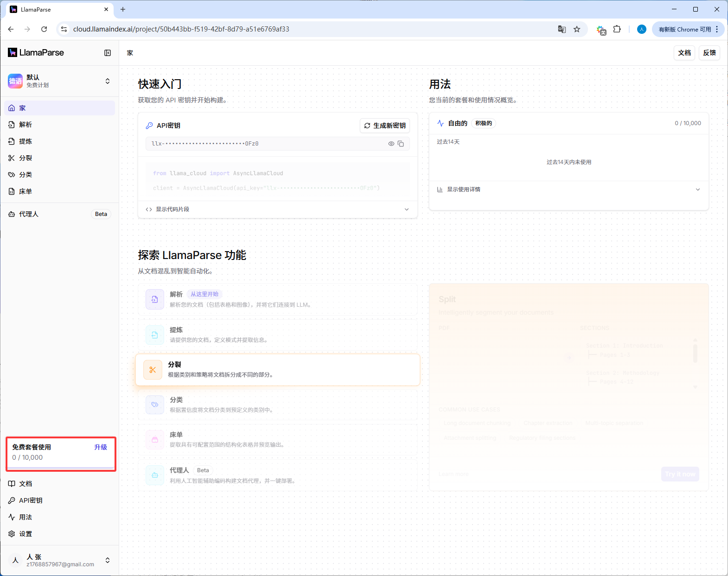Collapse the sidebar with the panel icon
This screenshot has height=576, width=728.
[x=108, y=53]
